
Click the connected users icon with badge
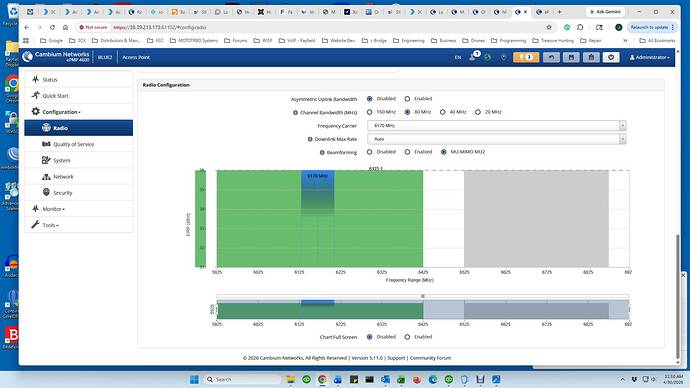coord(473,57)
